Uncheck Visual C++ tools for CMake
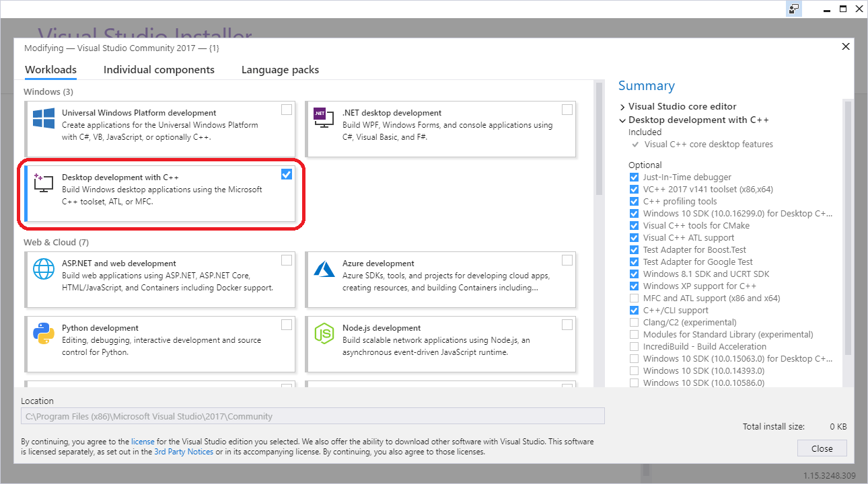Image resolution: width=868 pixels, height=484 pixels. (x=634, y=226)
